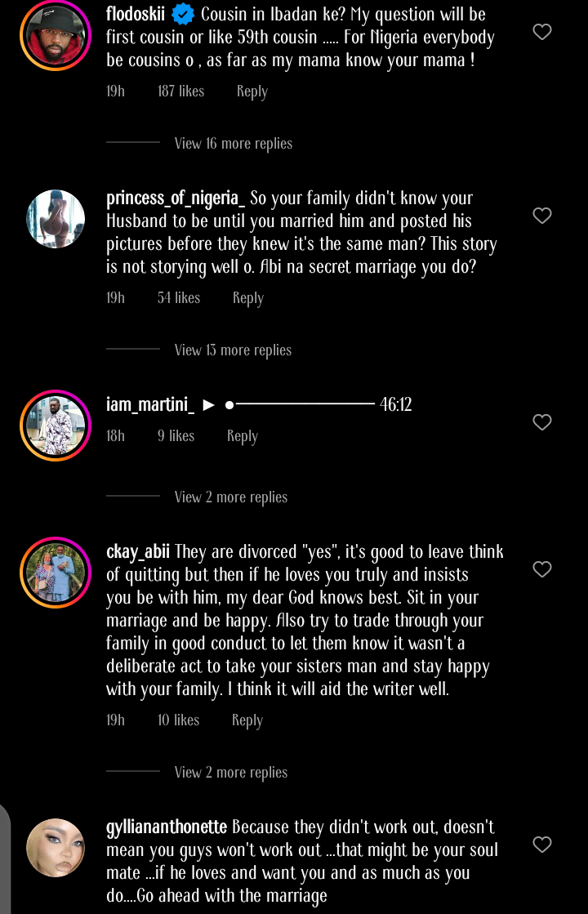Seek the 46:12 audio progress bar
Image resolution: width=588 pixels, height=914 pixels.
coord(301,404)
